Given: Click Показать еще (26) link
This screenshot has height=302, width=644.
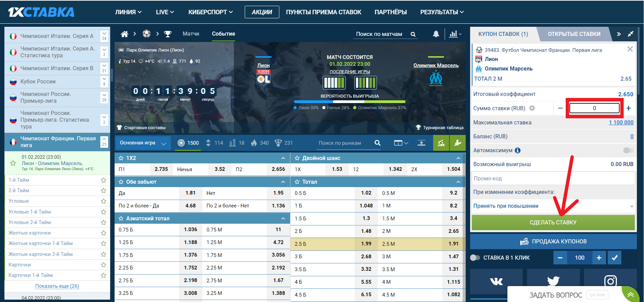Looking at the screenshot, I should click(x=57, y=286).
